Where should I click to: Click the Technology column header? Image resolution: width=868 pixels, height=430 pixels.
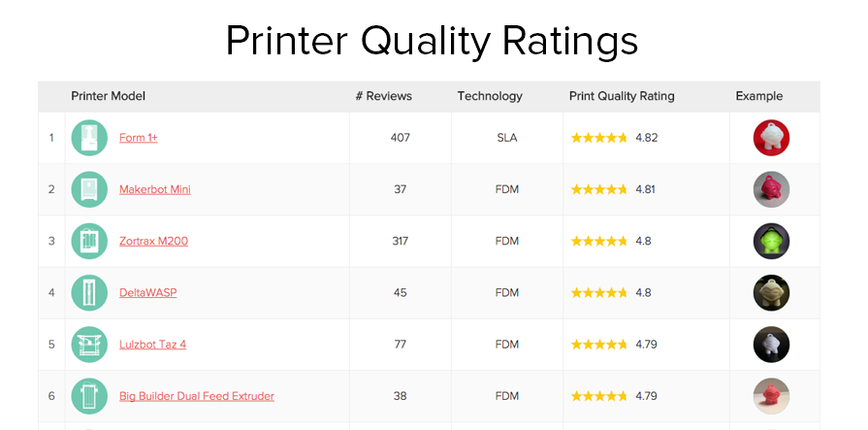tap(490, 96)
